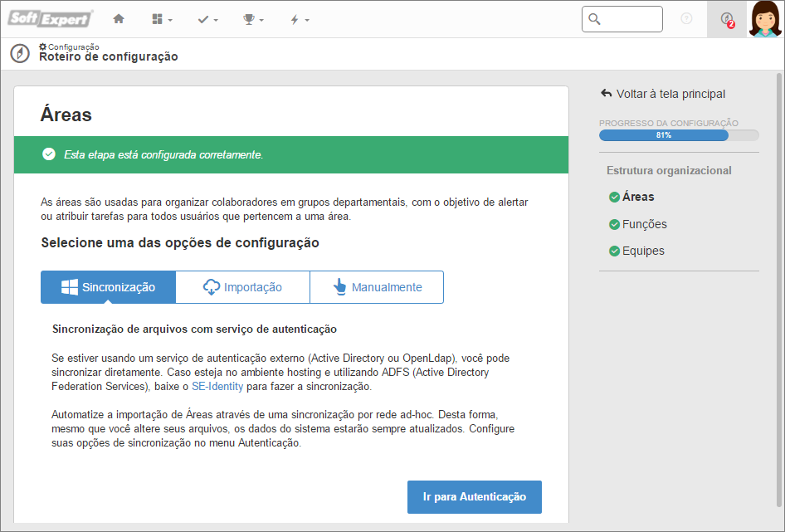Click the Configuração gear breadcrumb
The width and height of the screenshot is (785, 532).
point(69,46)
